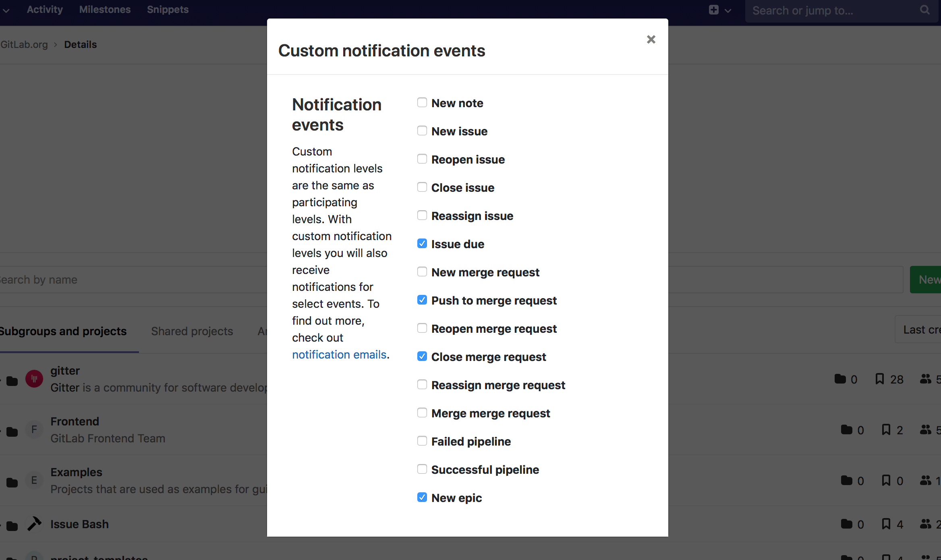Close the Custom notification events dialog
Screen dimensions: 941x560
pos(651,39)
